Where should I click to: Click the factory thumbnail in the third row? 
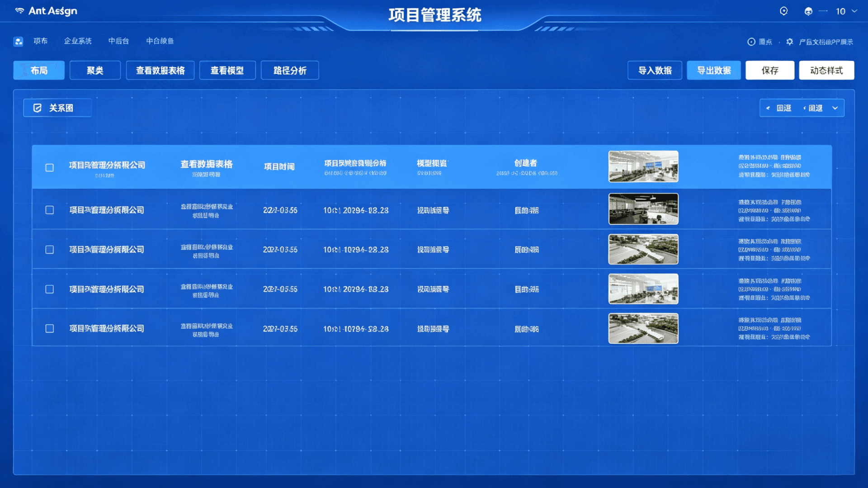click(x=643, y=249)
